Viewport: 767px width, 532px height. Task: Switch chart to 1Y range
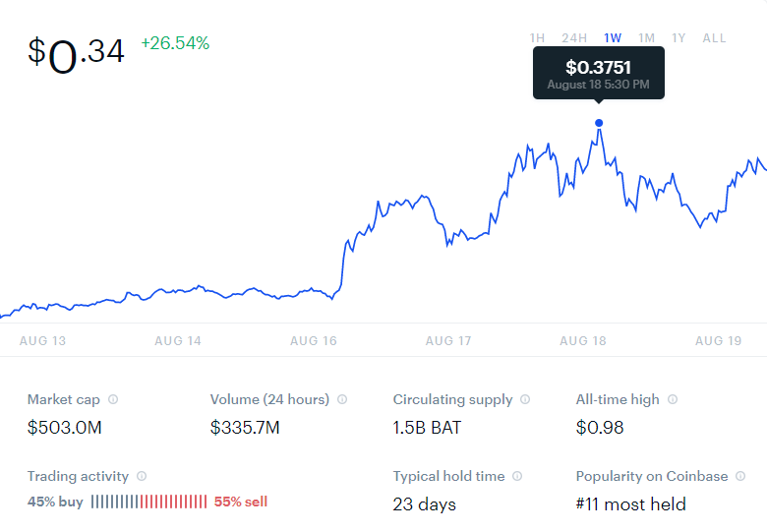(x=678, y=38)
